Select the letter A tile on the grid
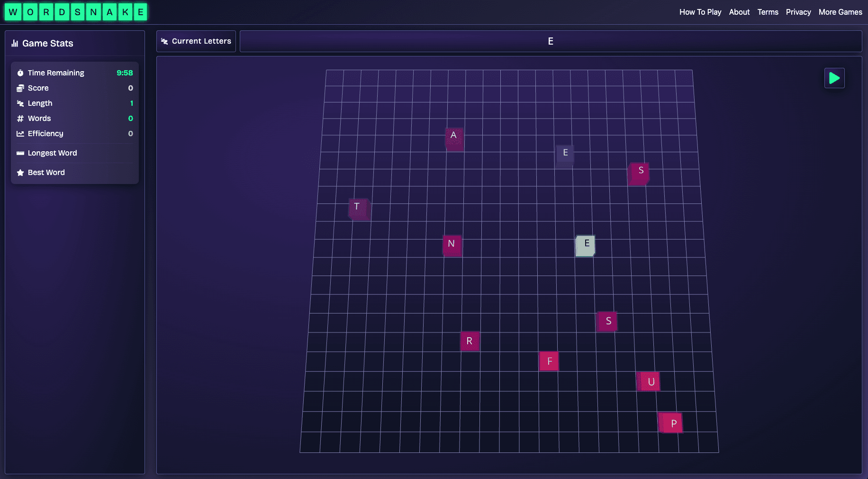 [x=454, y=138]
